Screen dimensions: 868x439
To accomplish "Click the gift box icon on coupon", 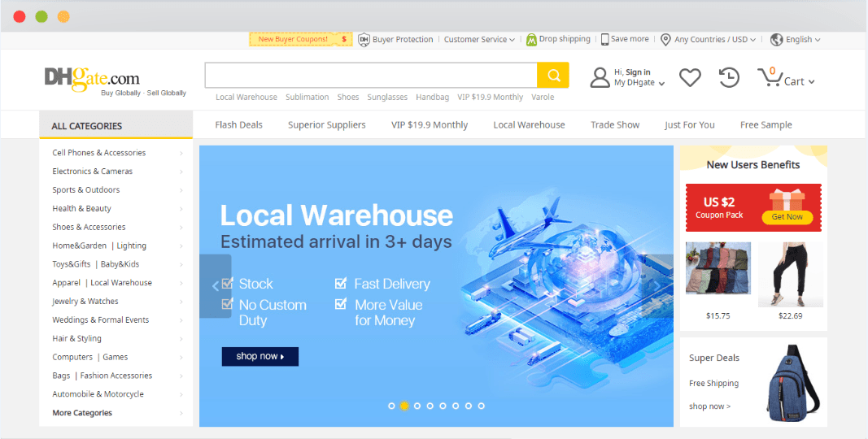I will pyautogui.click(x=787, y=199).
